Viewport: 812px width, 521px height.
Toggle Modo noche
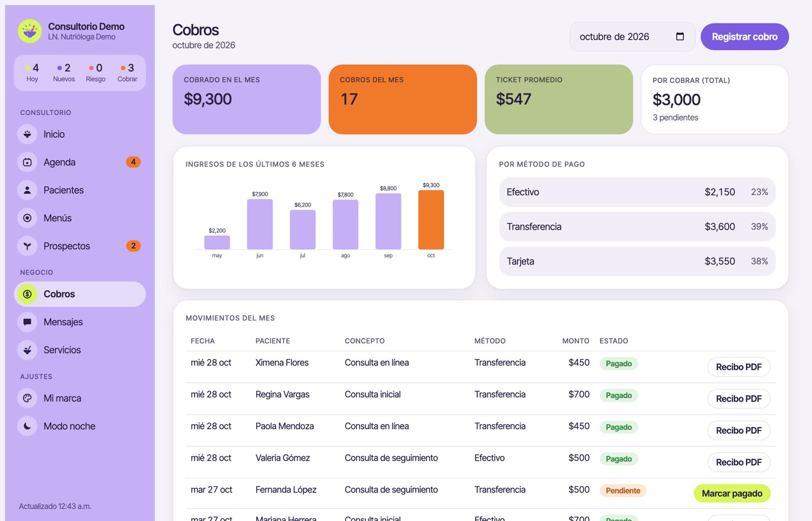pyautogui.click(x=80, y=426)
